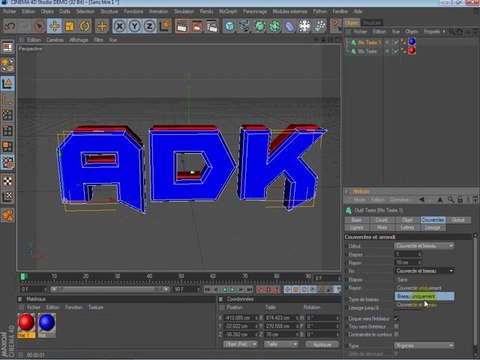Viewport: 480px width, 360px height.
Task: Toggle the Z axis lock
Action: pyautogui.click(x=149, y=26)
